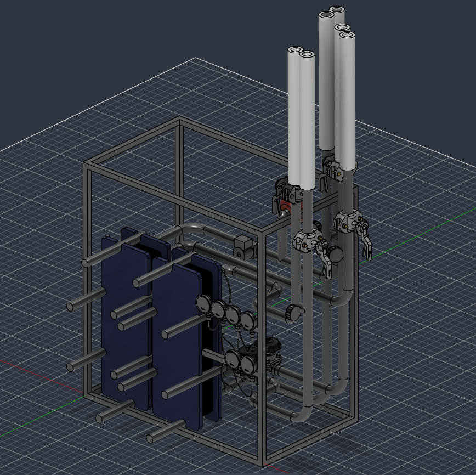The height and width of the screenshot is (475, 476).
Task: Select the front vertical corner post of the frame
Action: [262, 349]
